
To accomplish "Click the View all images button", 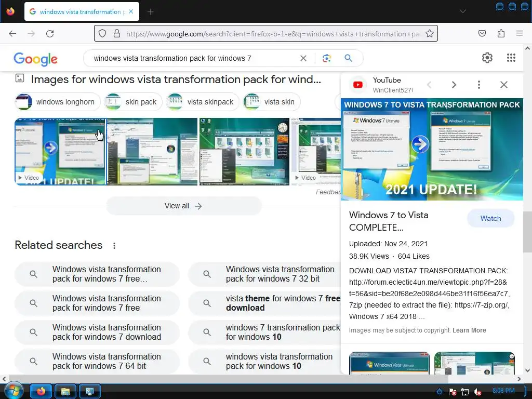I will (x=183, y=206).
